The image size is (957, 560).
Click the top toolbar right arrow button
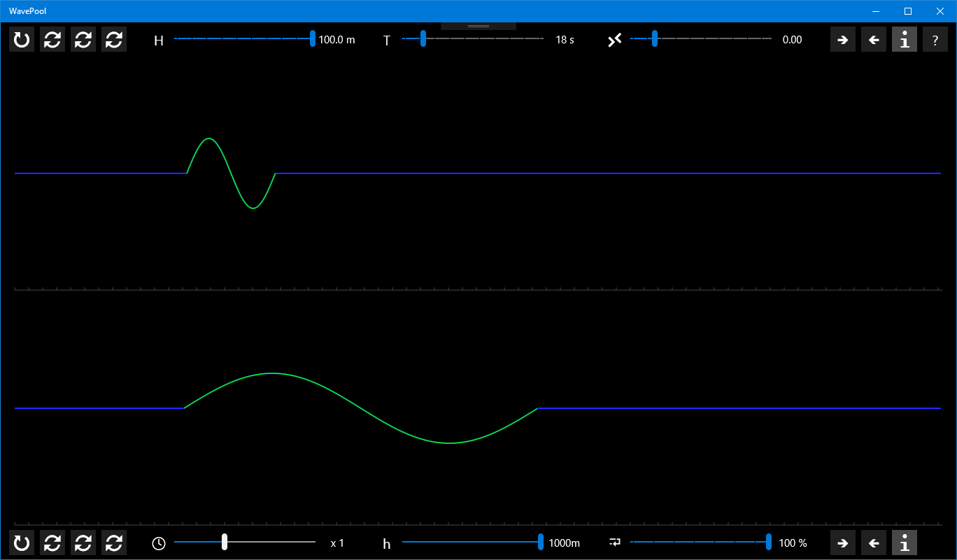(843, 40)
